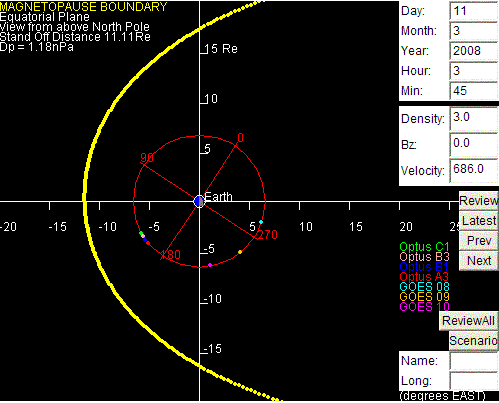Click the Earth marker at the origin

coord(199,201)
